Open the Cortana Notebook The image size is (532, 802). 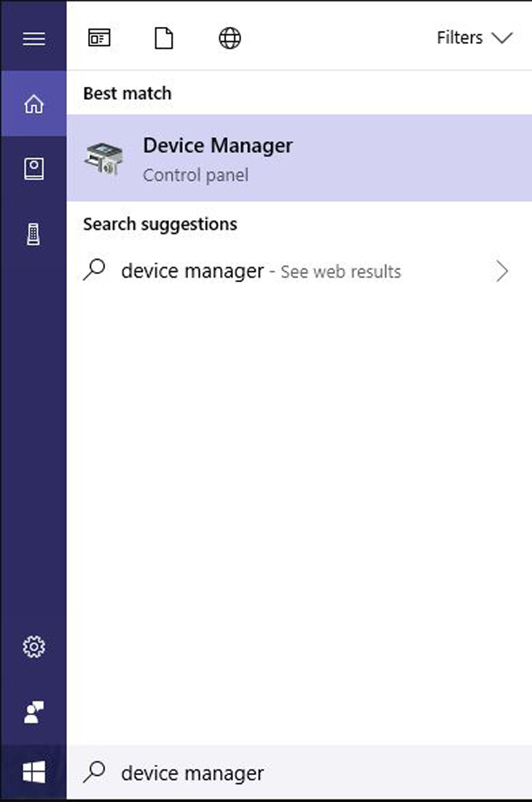coord(34,169)
